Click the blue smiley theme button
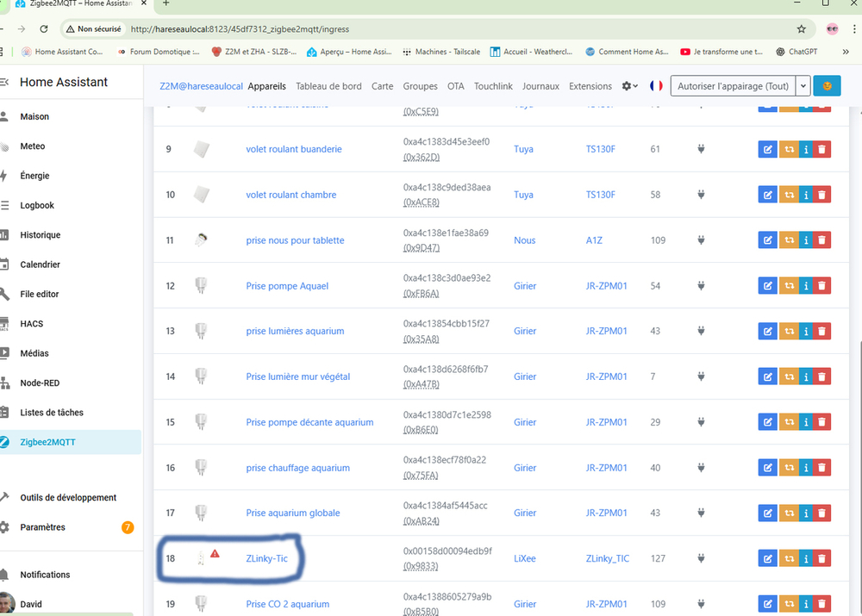The width and height of the screenshot is (862, 616). click(x=827, y=86)
